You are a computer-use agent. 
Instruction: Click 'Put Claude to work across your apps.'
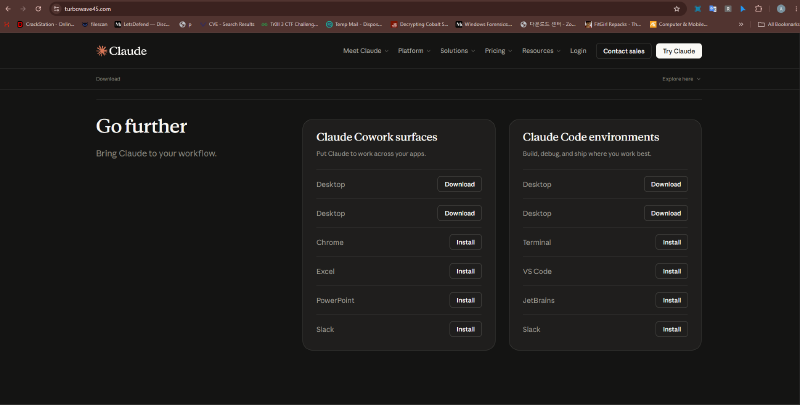coord(371,154)
